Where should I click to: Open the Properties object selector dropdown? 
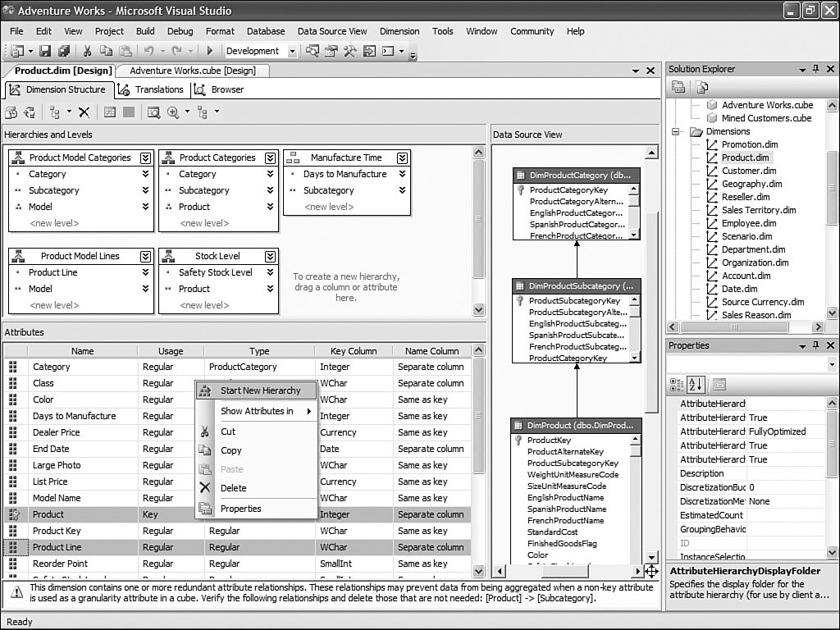point(832,365)
